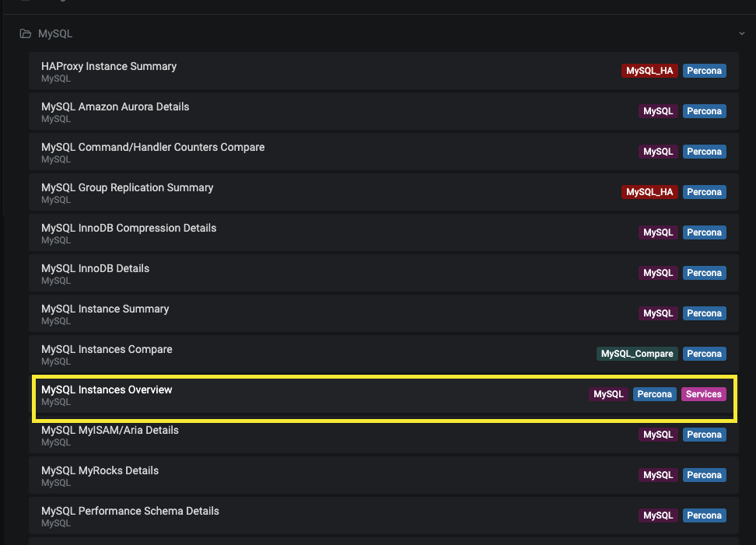
Task: Open MySQL Instances Overview dashboard
Action: pos(107,390)
